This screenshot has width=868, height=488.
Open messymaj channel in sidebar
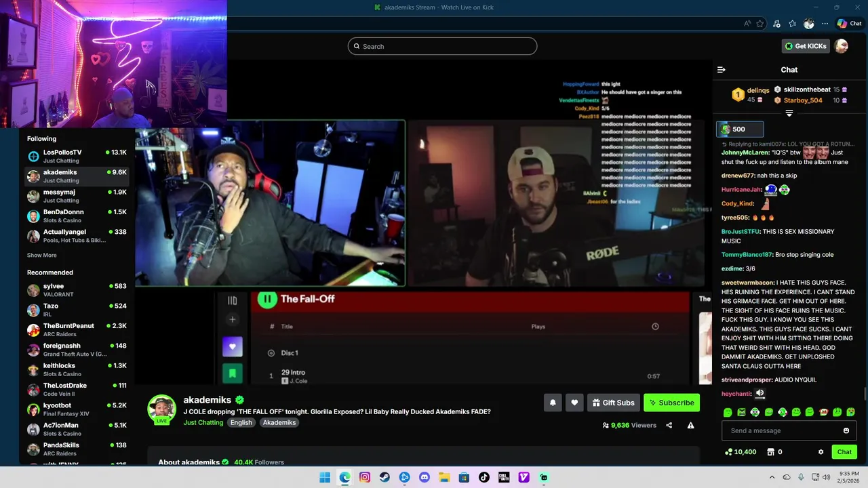[76, 196]
